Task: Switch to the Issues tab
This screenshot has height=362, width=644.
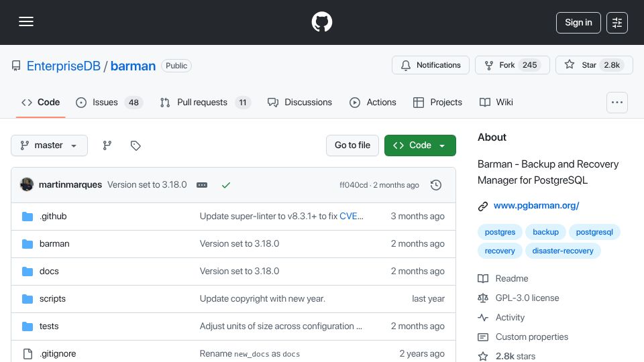Action: point(109,102)
